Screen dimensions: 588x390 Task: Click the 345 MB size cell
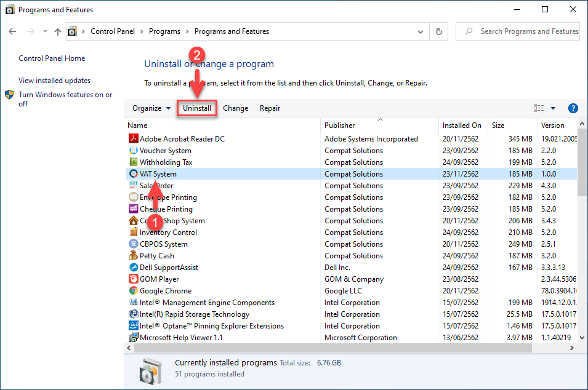[520, 139]
